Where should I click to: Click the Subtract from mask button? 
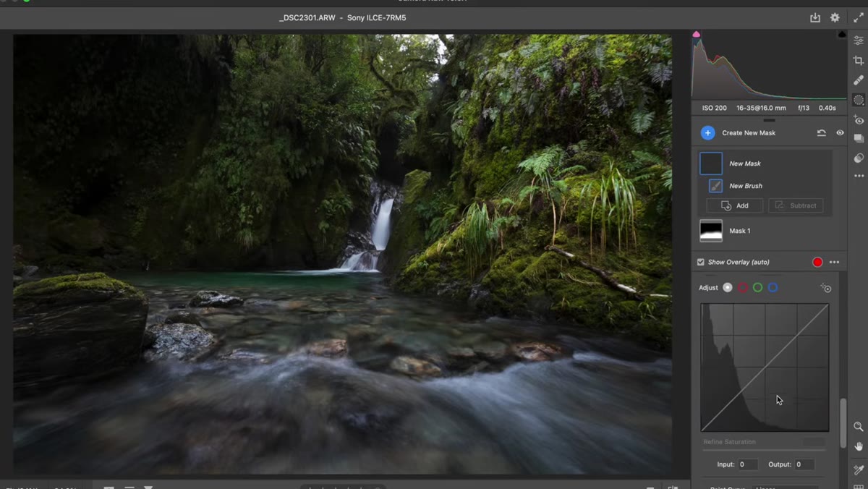(x=796, y=205)
